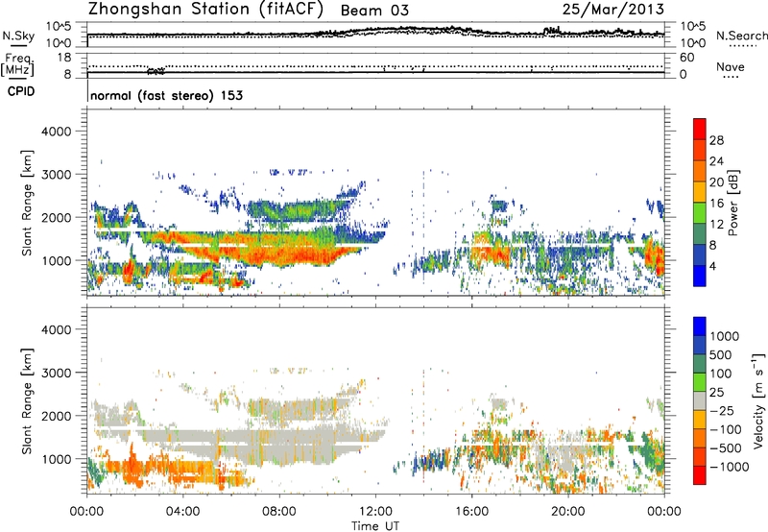This screenshot has height=532, width=768.
Task: Click the 2000 tick on velocity panel axis
Action: (x=56, y=416)
